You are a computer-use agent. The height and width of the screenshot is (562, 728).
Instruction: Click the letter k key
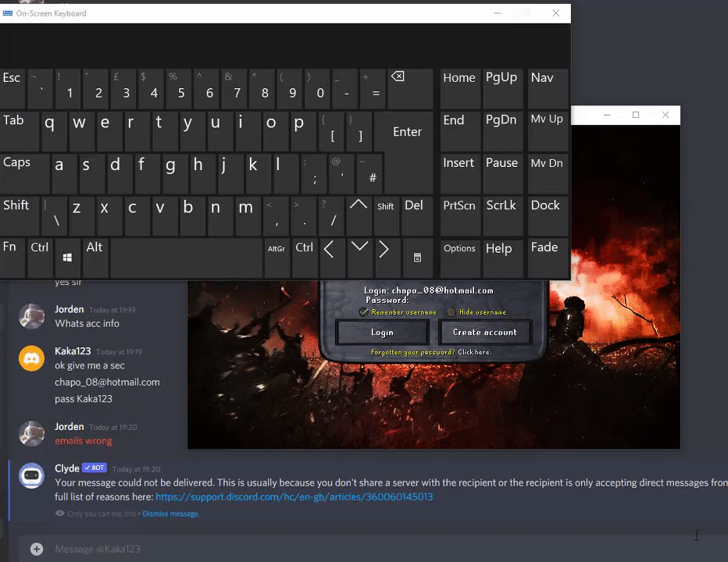click(x=258, y=173)
